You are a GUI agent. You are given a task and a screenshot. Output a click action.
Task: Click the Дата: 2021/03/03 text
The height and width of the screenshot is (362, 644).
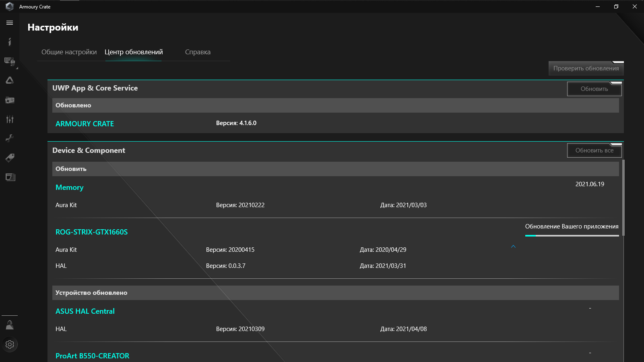pyautogui.click(x=403, y=205)
